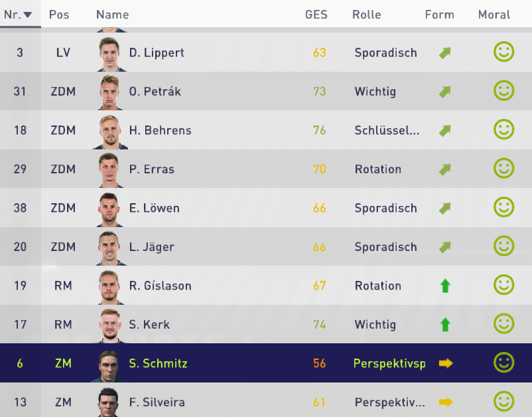Image resolution: width=532 pixels, height=417 pixels.
Task: Click S. Schmitz player portrait
Action: [x=109, y=365]
